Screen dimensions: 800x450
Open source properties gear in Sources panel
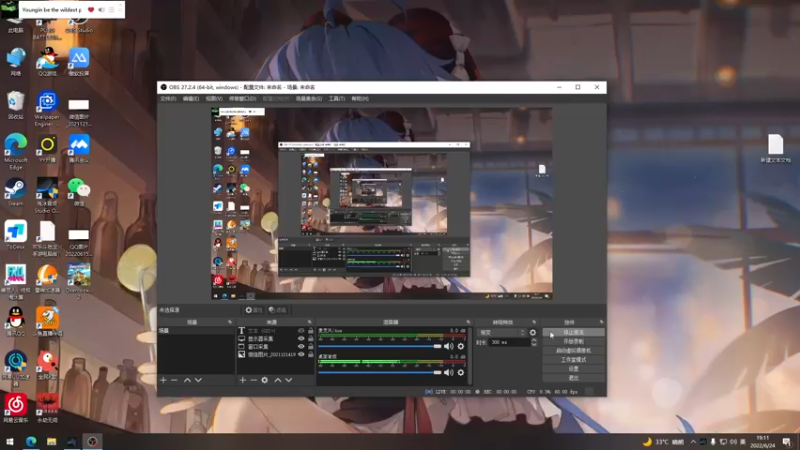point(264,380)
